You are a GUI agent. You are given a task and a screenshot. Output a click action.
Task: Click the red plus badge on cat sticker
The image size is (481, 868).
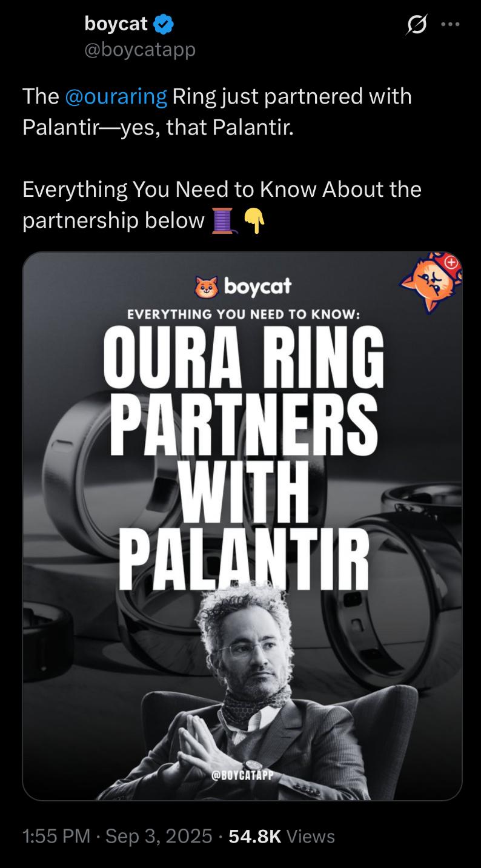pos(451,262)
